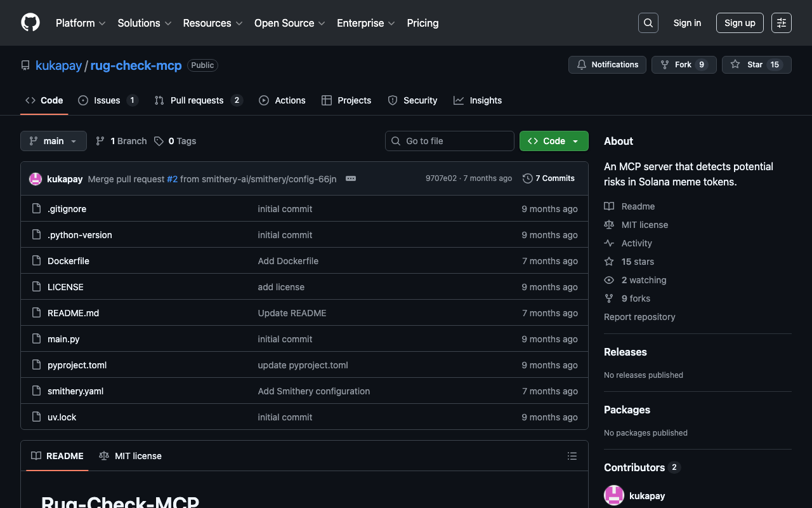Screen dimensions: 812x508
Task: Toggle Notifications for this repository
Action: point(607,65)
